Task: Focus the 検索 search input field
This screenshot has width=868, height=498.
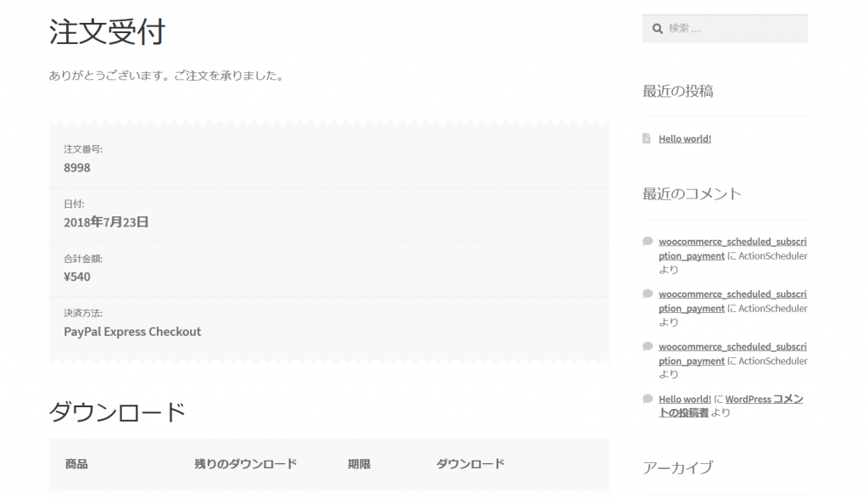Action: click(733, 29)
